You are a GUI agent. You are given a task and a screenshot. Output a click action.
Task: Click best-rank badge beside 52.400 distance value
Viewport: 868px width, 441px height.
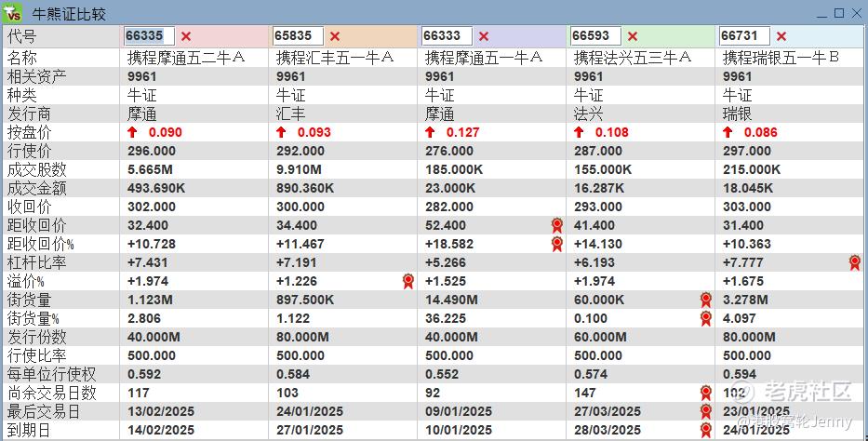pyautogui.click(x=557, y=225)
